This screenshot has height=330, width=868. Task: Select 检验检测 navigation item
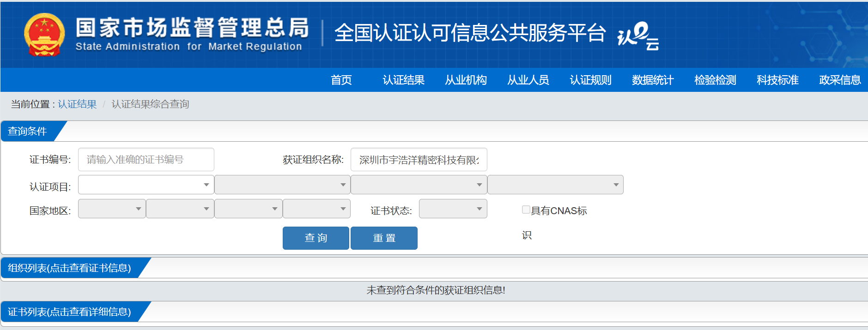(x=715, y=80)
